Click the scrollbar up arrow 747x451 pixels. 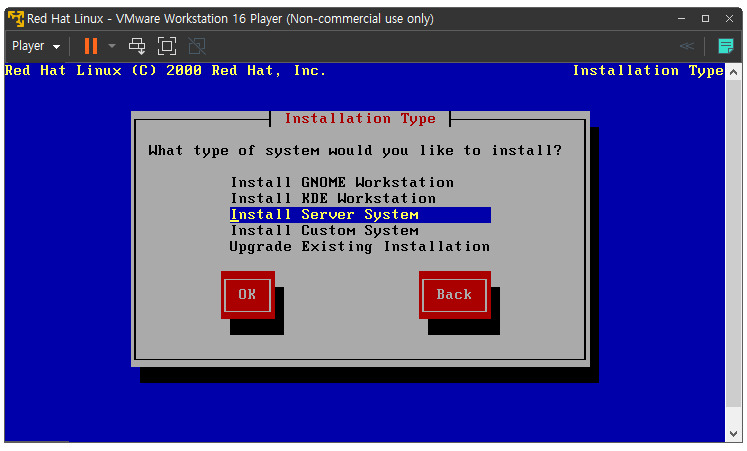point(734,72)
